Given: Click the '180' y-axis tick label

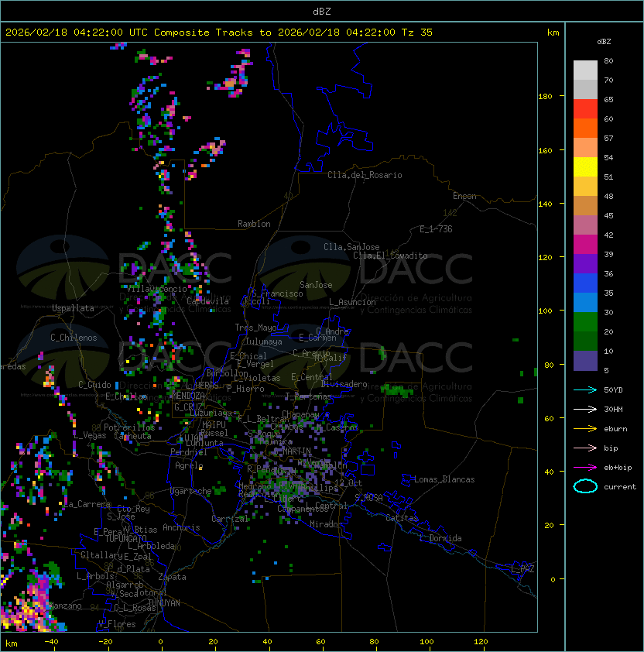Looking at the screenshot, I should 545,97.
